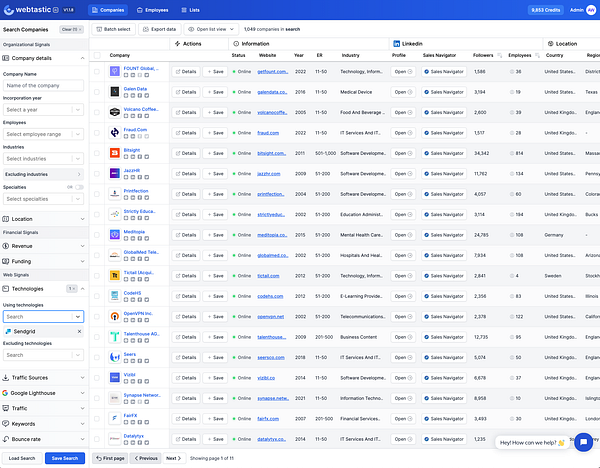Image resolution: width=600 pixels, height=468 pixels.
Task: Click the Fraud.com company logo
Action: coord(116,132)
